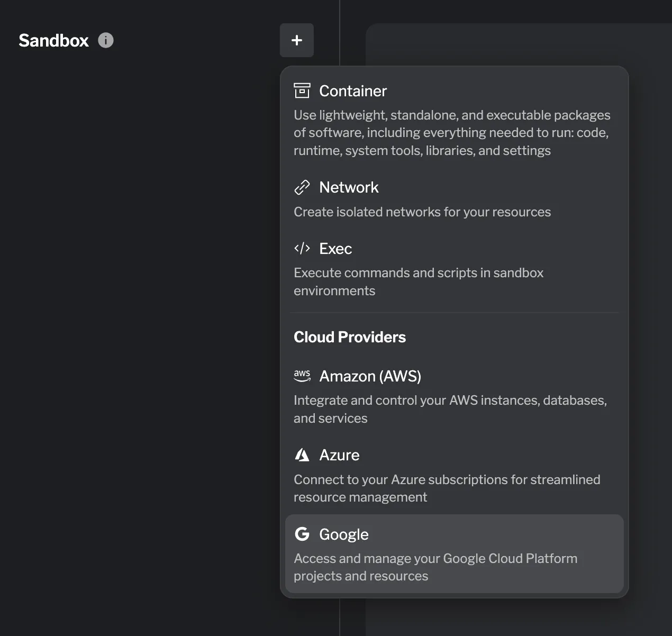Click the AWS smile logo icon
The width and height of the screenshot is (672, 636).
302,376
